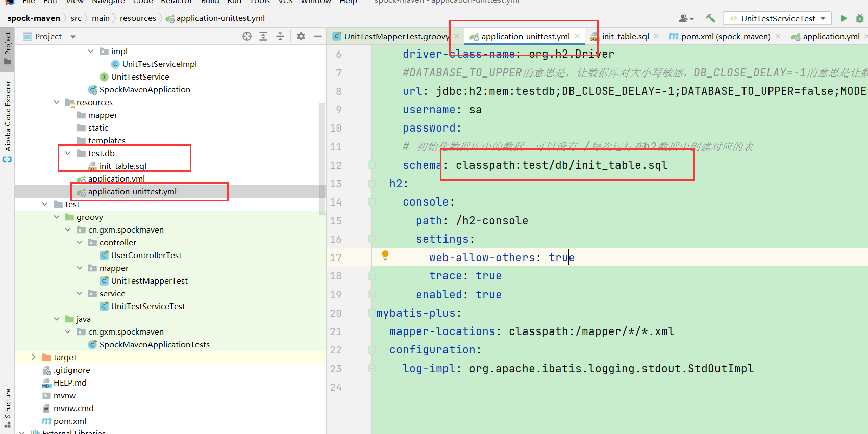Collapse the controller package under groovy
The width and height of the screenshot is (868, 434).
click(x=80, y=242)
